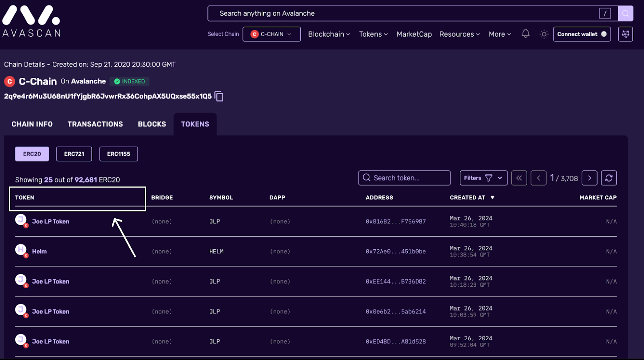Click timestamp Mar 26, 2024 10:38:54 GMT
The height and width of the screenshot is (360, 644).
click(471, 251)
